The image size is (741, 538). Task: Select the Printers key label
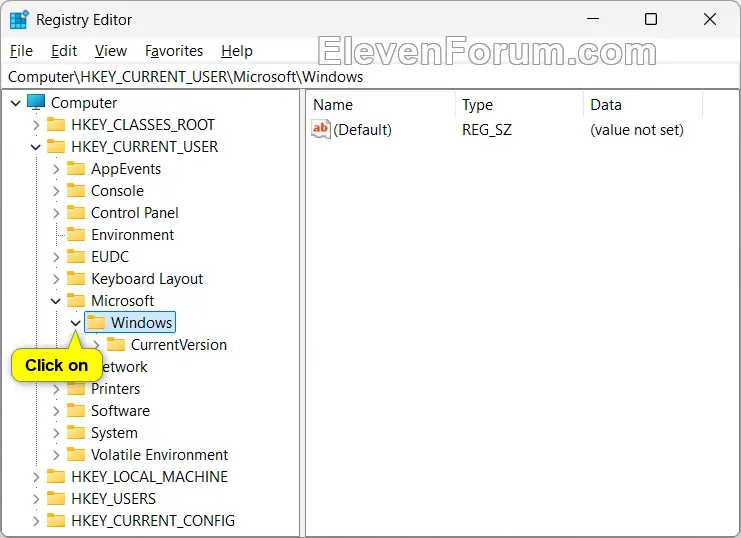(x=115, y=389)
